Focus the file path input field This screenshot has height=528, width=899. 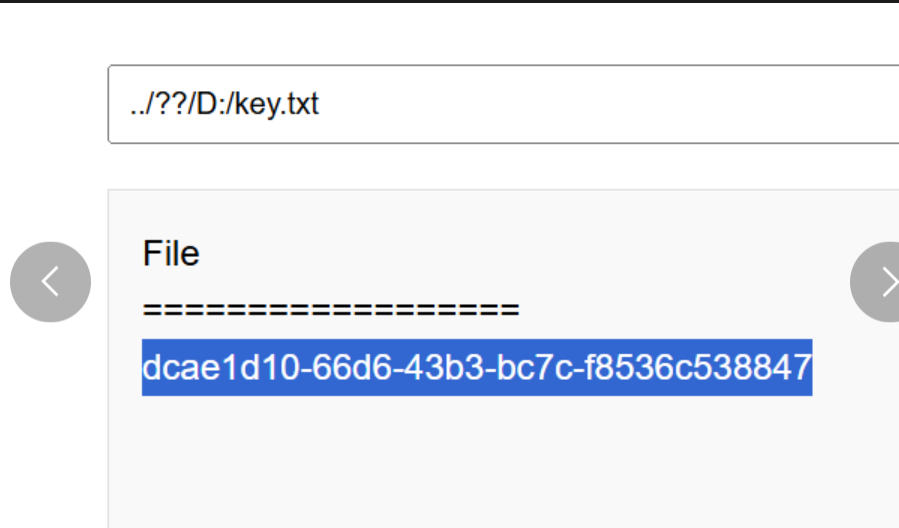click(x=503, y=104)
